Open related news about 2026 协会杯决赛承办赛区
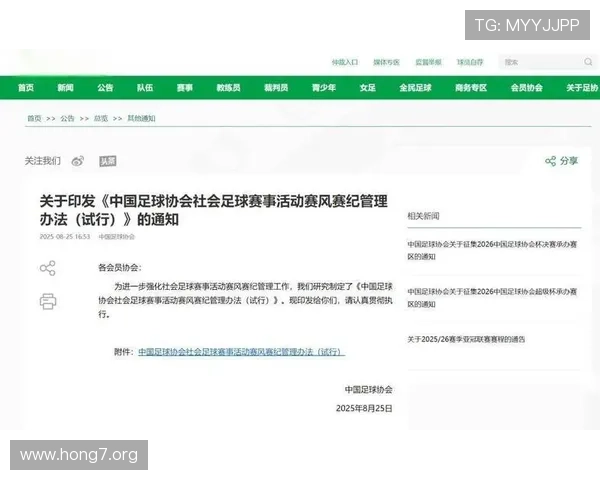 492,250
